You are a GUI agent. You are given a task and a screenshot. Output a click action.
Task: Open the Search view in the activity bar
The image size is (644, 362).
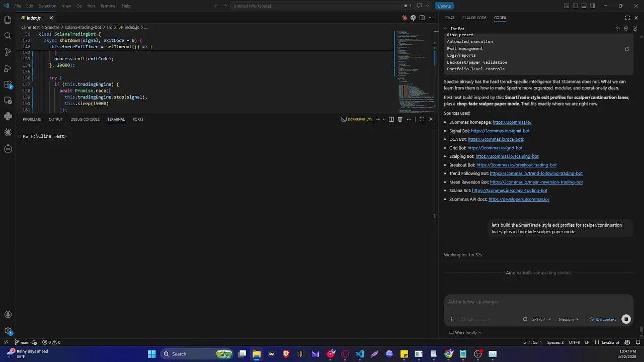pyautogui.click(x=8, y=36)
